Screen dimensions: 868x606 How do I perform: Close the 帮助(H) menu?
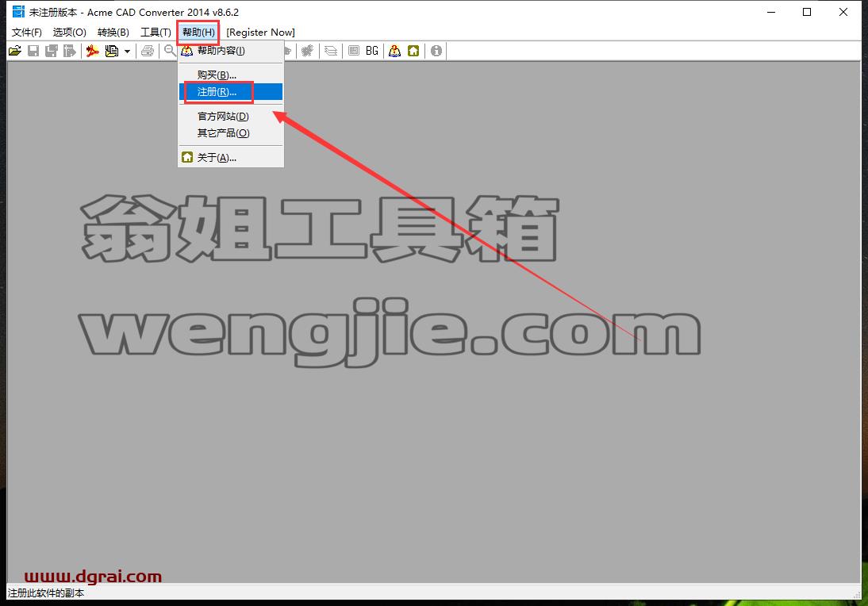tap(198, 32)
